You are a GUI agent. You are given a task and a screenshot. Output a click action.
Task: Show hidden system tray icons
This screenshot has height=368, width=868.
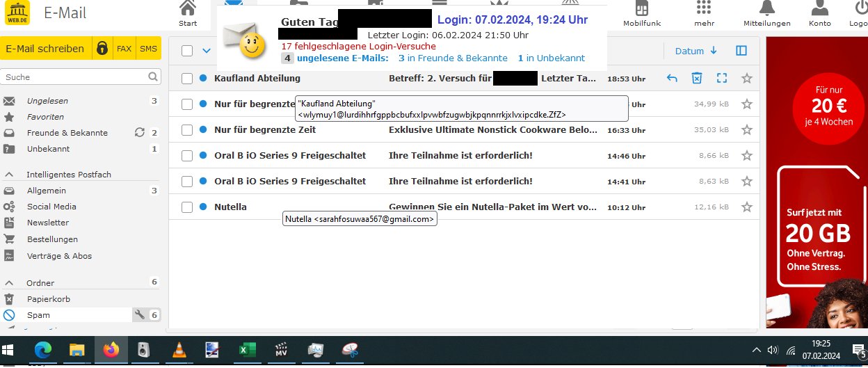[x=756, y=350]
